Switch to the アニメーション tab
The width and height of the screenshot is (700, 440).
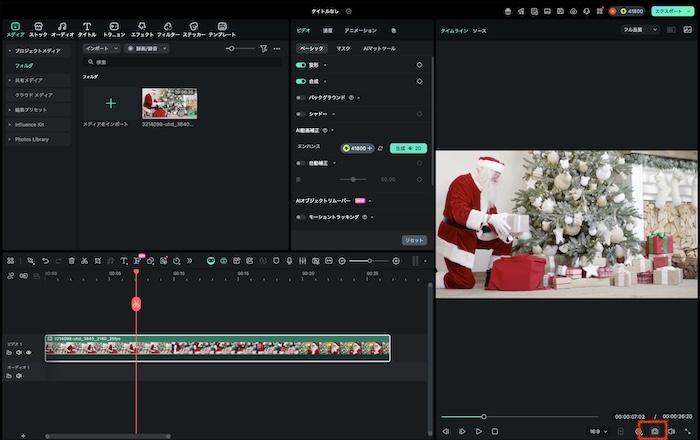tap(360, 31)
